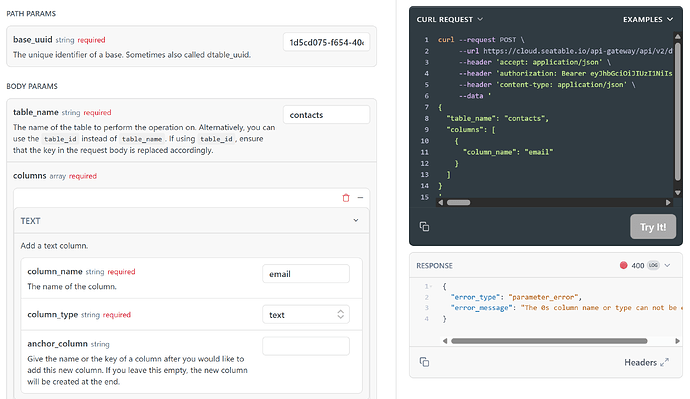This screenshot has height=399, width=690.
Task: Edit the column_name email field
Action: click(306, 274)
